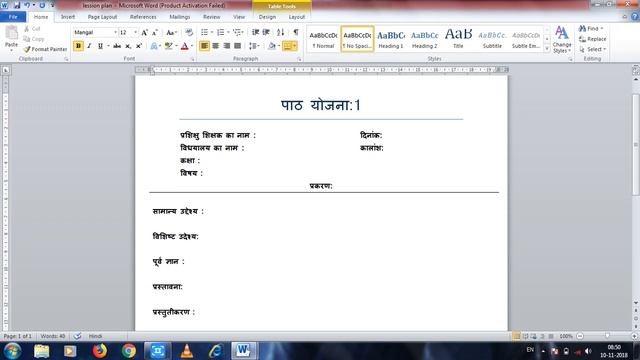The height and width of the screenshot is (360, 640).
Task: Open the Paragraph dialog launcher
Action: point(299,59)
